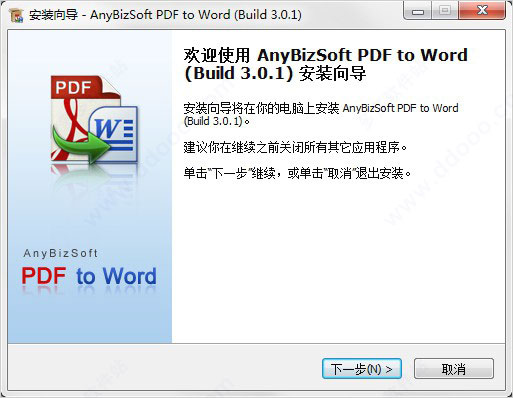
Task: Click the window title 安装向导 - AnyBizSoft
Action: (x=165, y=15)
